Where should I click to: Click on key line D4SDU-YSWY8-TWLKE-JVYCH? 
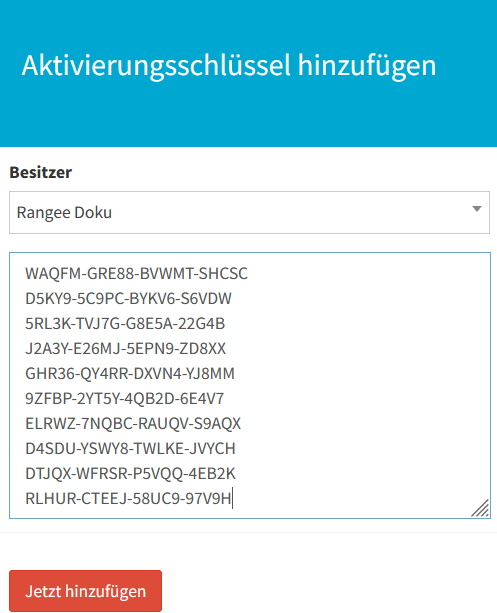(x=130, y=448)
